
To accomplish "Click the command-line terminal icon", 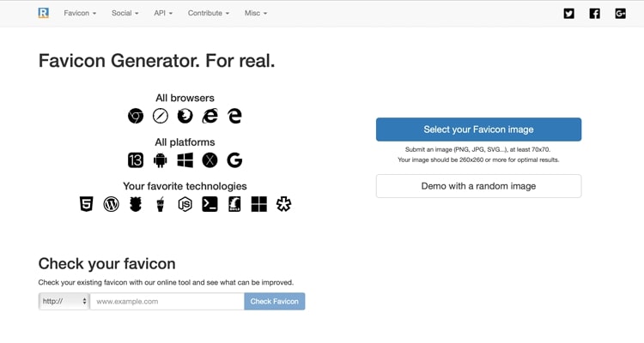I will (x=210, y=204).
